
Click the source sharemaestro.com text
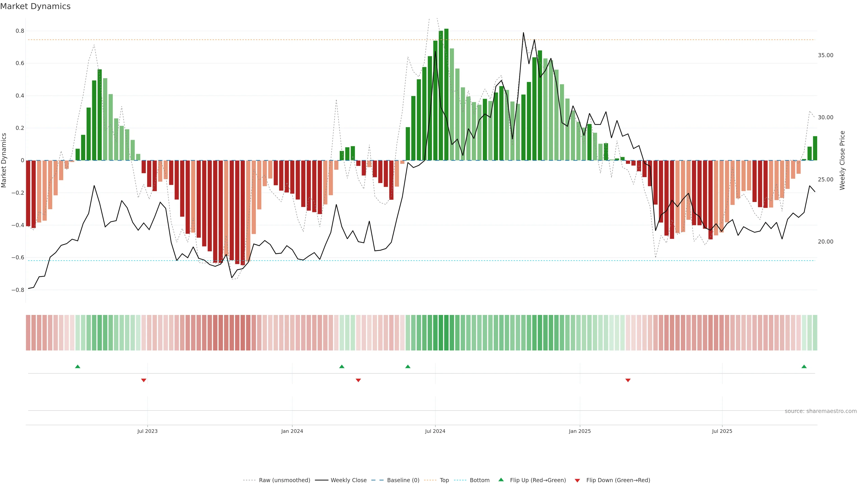click(821, 411)
